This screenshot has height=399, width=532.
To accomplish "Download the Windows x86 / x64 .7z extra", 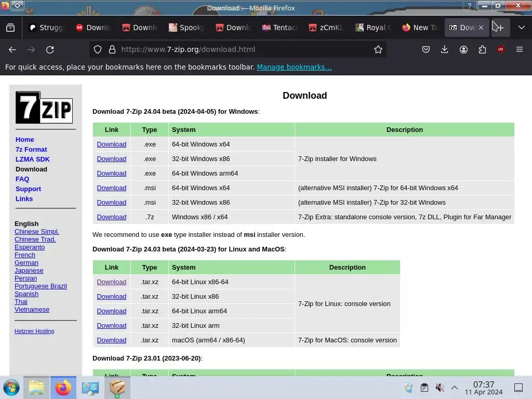I will (112, 217).
